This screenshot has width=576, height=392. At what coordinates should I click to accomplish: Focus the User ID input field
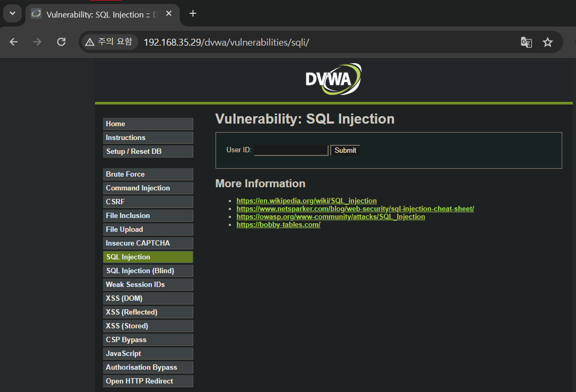(291, 150)
